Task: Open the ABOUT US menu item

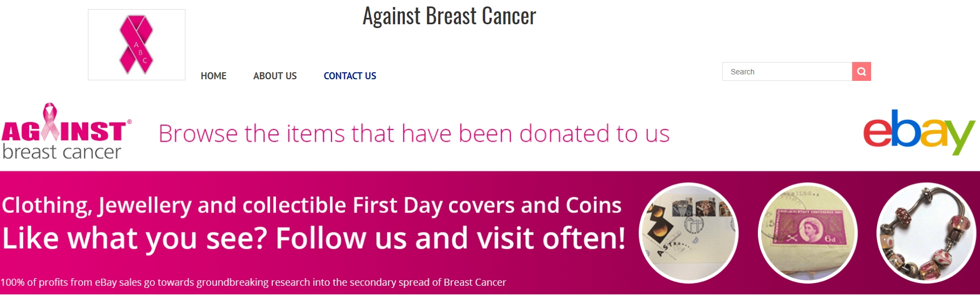Action: tap(275, 76)
